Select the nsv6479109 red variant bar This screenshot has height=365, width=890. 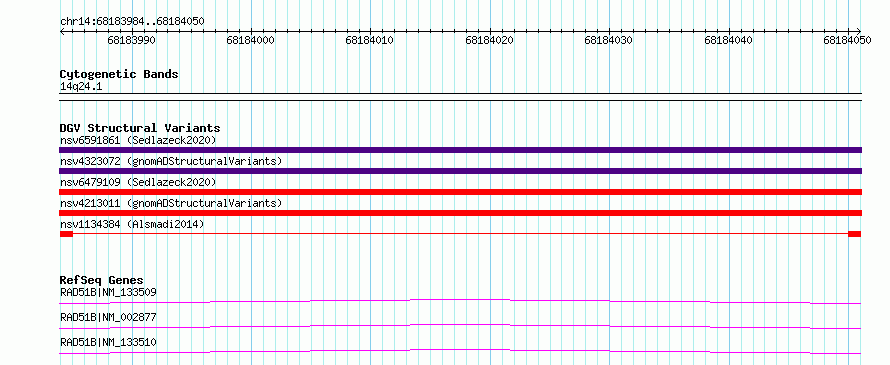[460, 192]
